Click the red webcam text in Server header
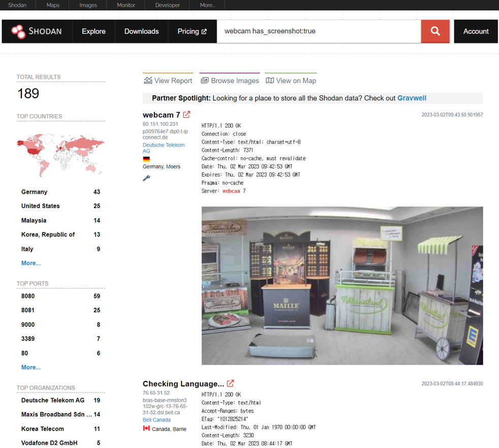 tap(231, 191)
